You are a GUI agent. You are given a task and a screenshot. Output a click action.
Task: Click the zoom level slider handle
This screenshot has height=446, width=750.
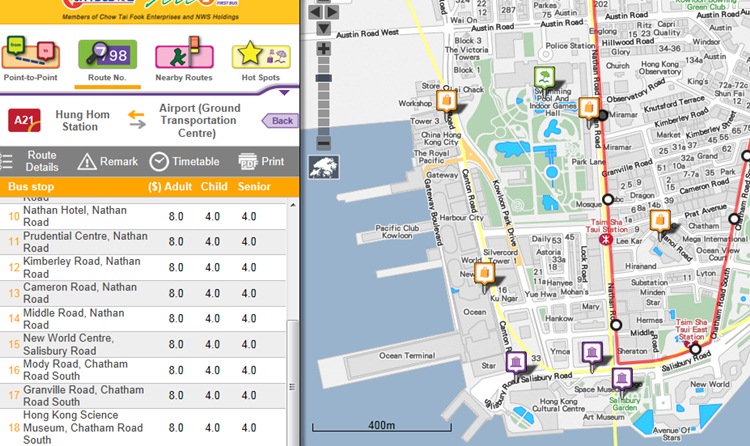click(x=324, y=78)
